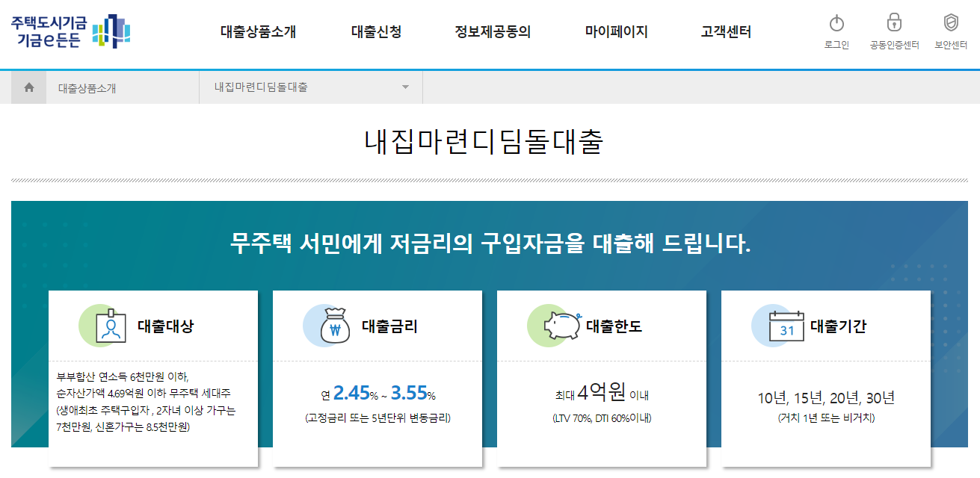The width and height of the screenshot is (980, 478).
Task: Open the 로그인 power icon
Action: pos(836,22)
